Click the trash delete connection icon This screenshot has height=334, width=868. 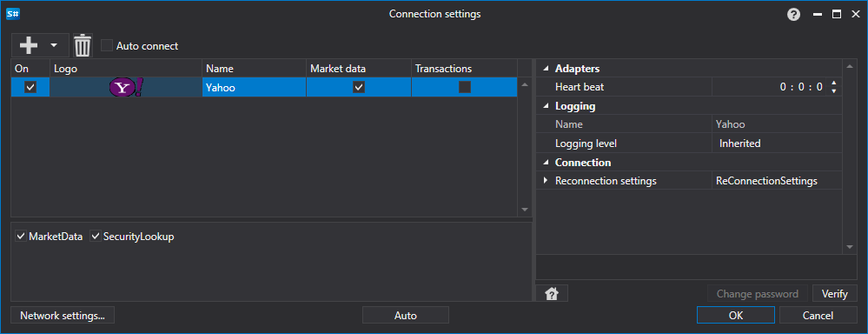[83, 45]
